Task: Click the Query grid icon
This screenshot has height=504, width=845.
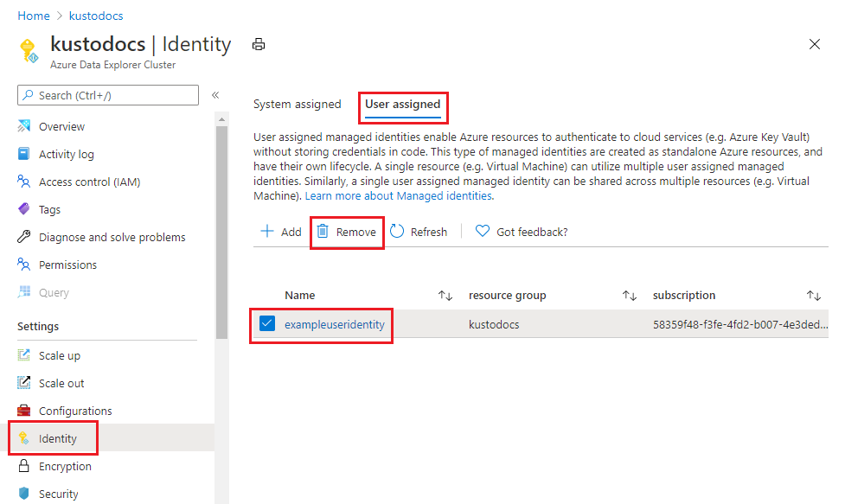Action: click(x=23, y=292)
